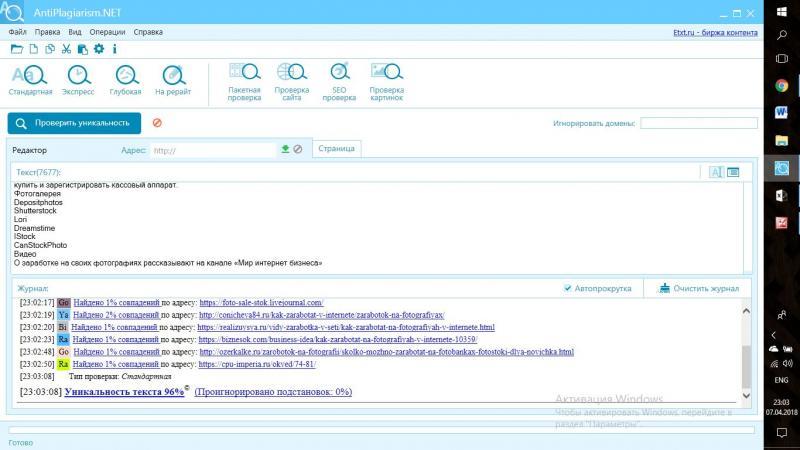This screenshot has width=800, height=450.
Task: Open the Windows search icon in taskbar
Action: click(x=782, y=35)
